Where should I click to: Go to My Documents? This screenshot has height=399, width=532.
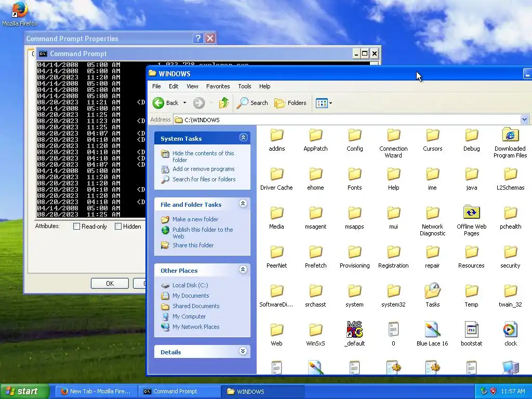[x=191, y=296]
